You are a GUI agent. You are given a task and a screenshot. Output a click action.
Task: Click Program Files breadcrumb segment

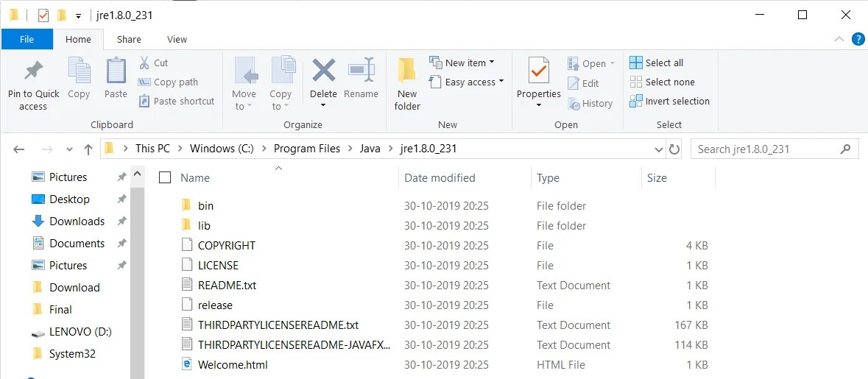point(307,149)
